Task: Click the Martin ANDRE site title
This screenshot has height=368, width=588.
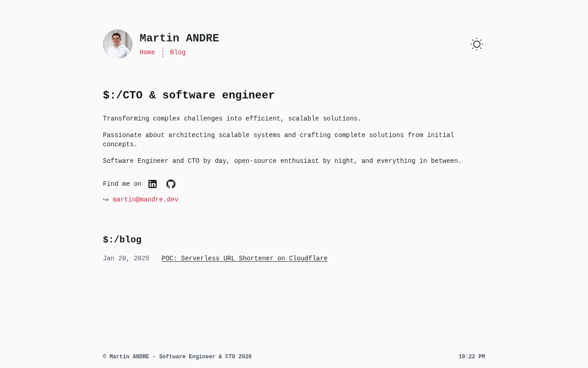Action: (179, 38)
